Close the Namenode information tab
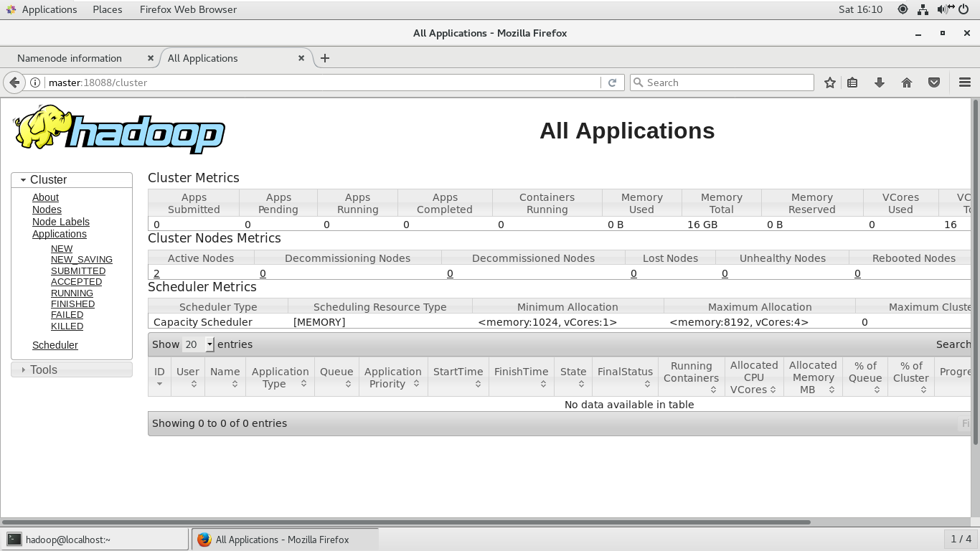The image size is (980, 551). click(x=151, y=58)
